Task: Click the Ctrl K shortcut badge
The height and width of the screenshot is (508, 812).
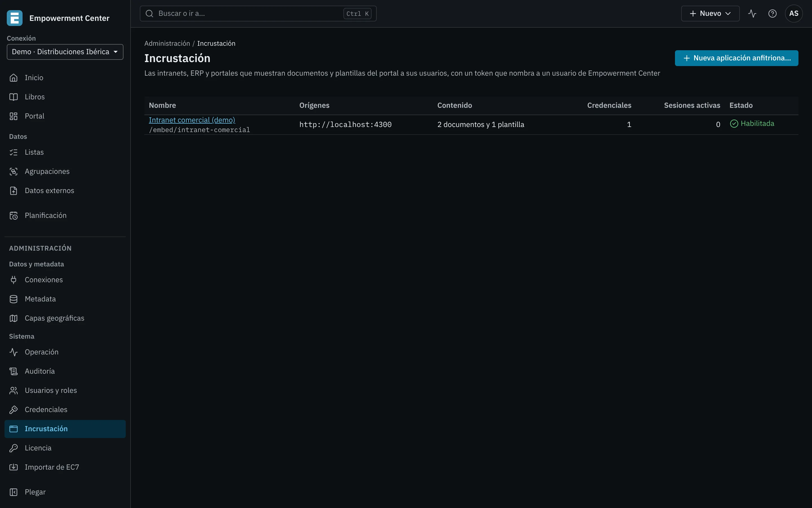Action: (x=357, y=14)
